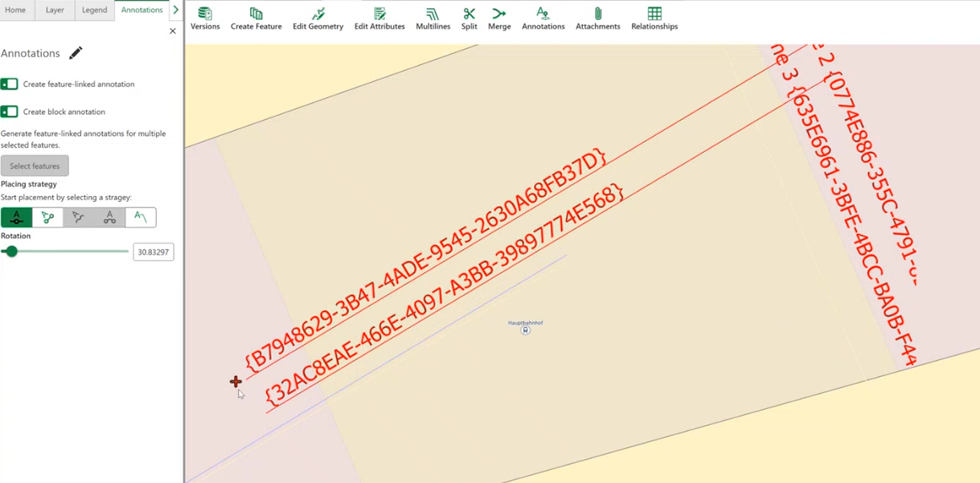
Task: Click the Rotation slider handle
Action: tap(11, 252)
